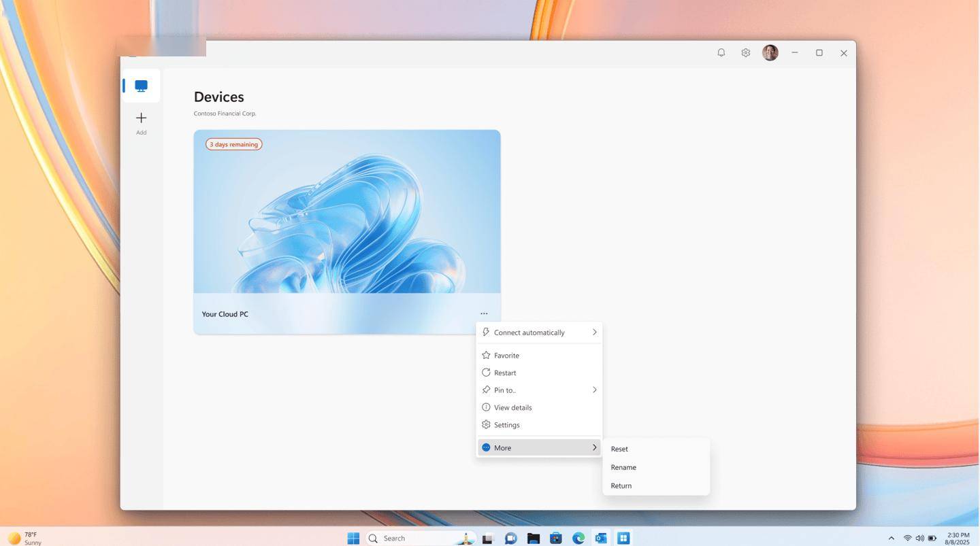Image resolution: width=980 pixels, height=546 pixels.
Task: Open the clock showing 2:30 PM
Action: (957, 539)
